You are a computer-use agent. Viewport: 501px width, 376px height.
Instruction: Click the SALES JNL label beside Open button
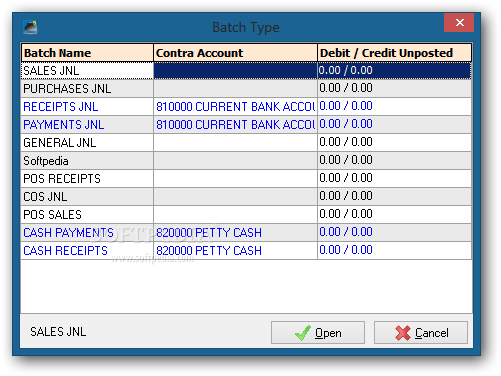coord(58,332)
